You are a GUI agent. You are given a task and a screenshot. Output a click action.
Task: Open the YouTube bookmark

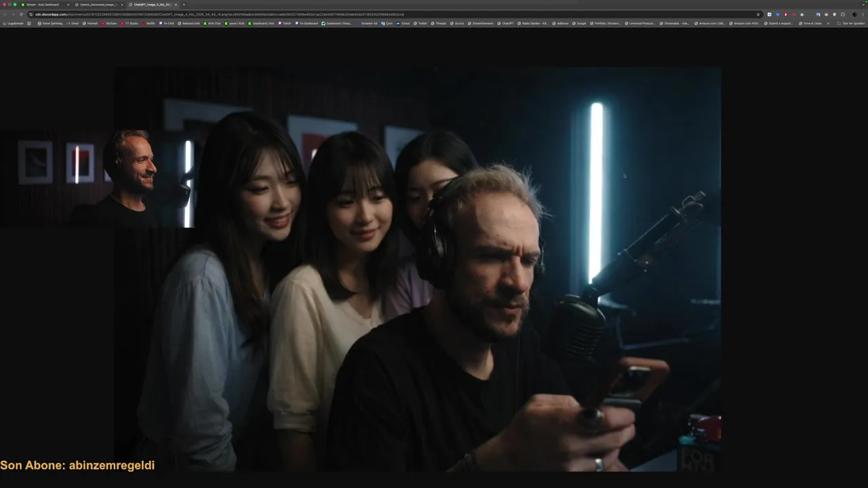click(x=109, y=23)
